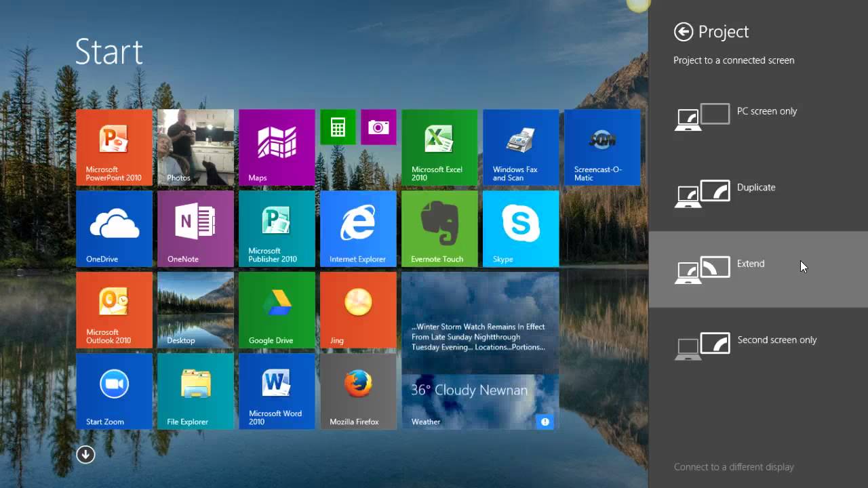Open the Weather tile showing Cloudy Newnan
This screenshot has height=488, width=868.
480,402
